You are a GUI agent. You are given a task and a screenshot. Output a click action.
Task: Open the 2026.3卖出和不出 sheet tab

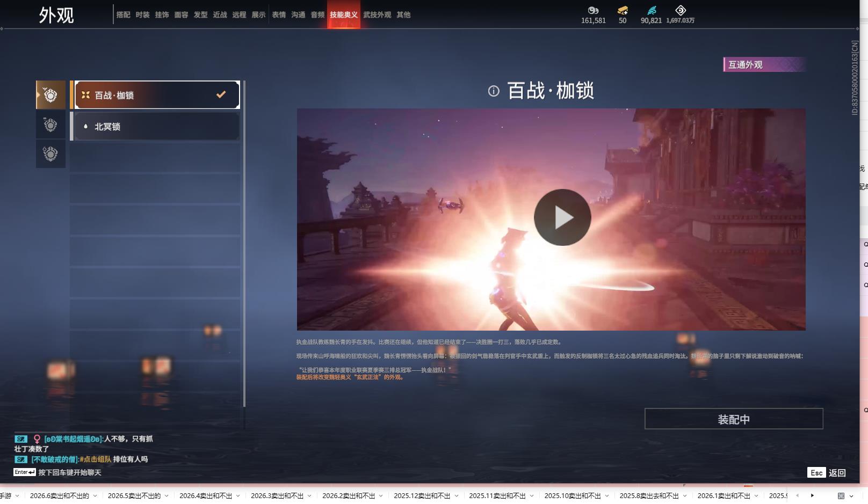pos(277,495)
